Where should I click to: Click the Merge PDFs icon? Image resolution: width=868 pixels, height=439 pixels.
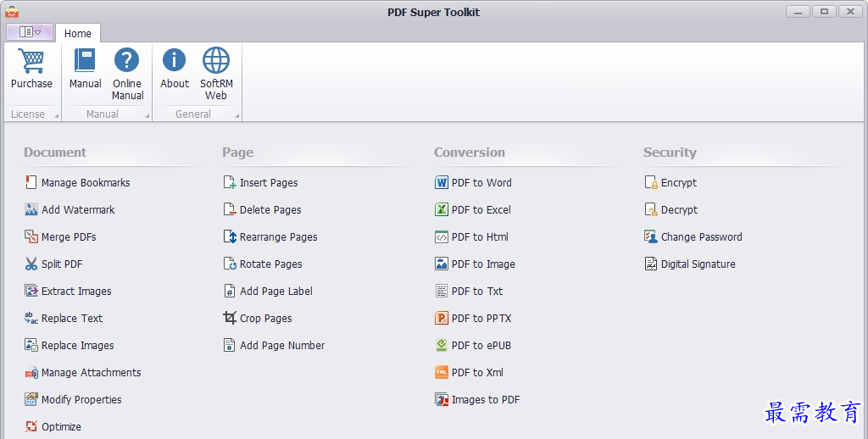point(31,236)
